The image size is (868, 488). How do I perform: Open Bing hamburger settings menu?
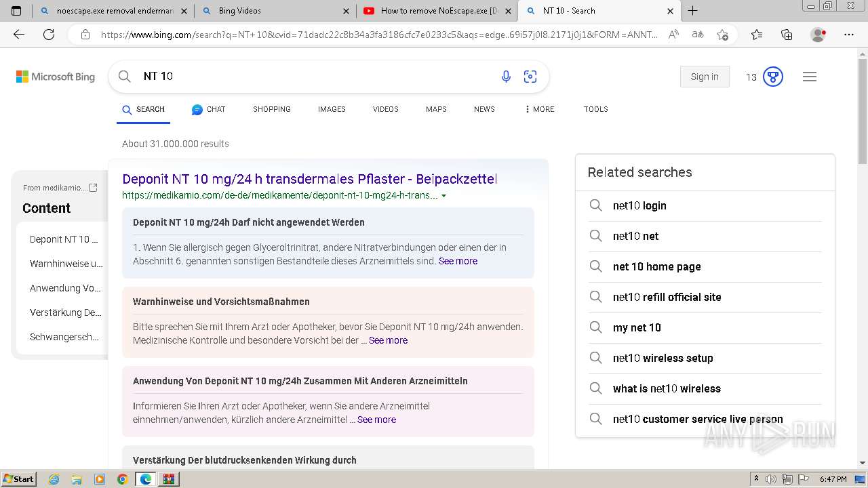[810, 77]
